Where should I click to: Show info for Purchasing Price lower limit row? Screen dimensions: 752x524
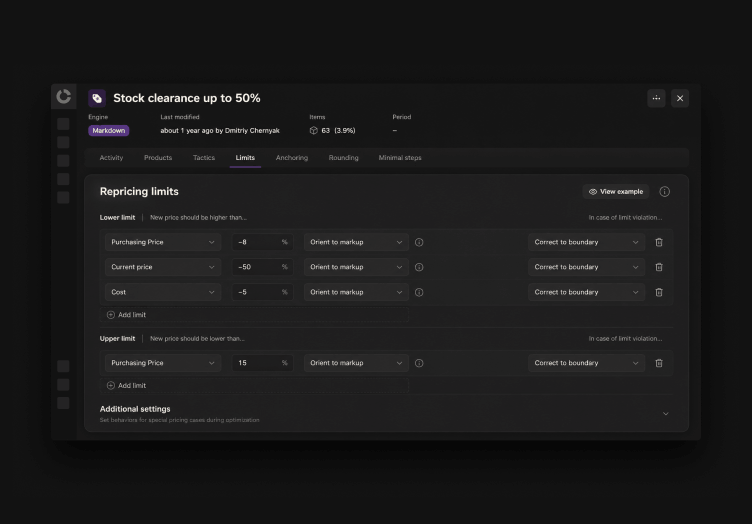click(x=419, y=243)
